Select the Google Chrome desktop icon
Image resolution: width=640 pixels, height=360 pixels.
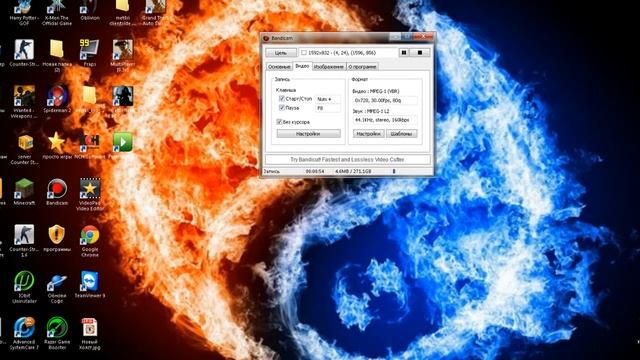pos(90,241)
